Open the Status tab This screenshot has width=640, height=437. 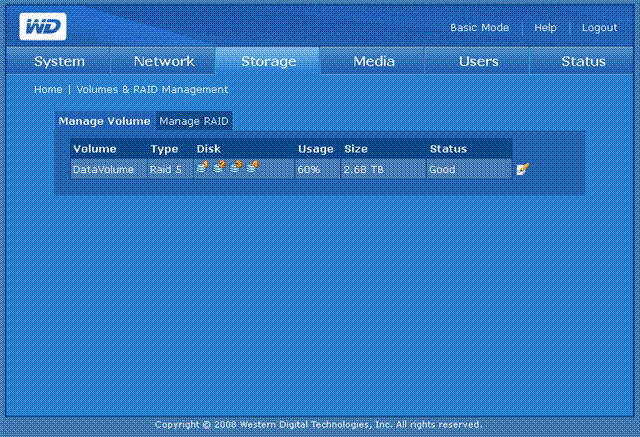(582, 61)
